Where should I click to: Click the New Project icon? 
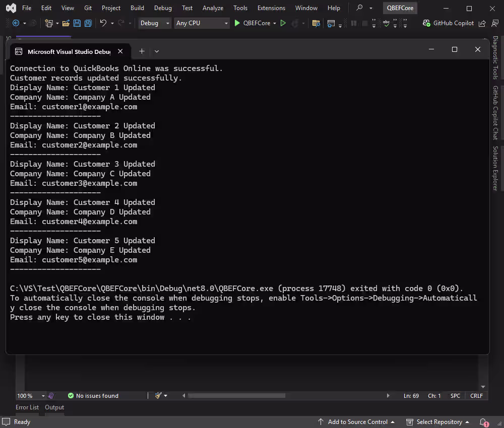49,23
